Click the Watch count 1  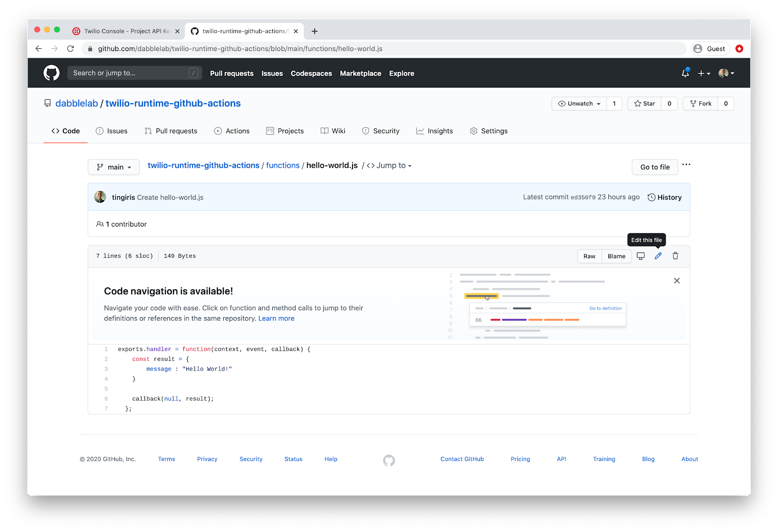point(614,104)
